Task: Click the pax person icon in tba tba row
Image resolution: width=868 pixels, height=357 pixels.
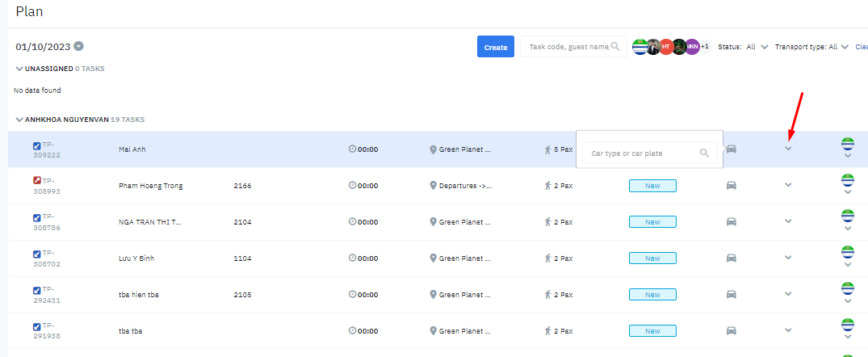Action: [548, 331]
